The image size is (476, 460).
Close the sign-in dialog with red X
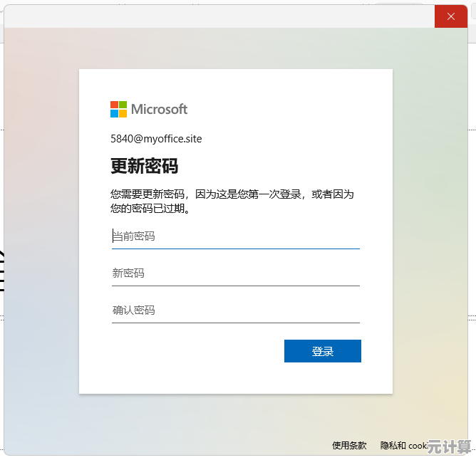451,16
